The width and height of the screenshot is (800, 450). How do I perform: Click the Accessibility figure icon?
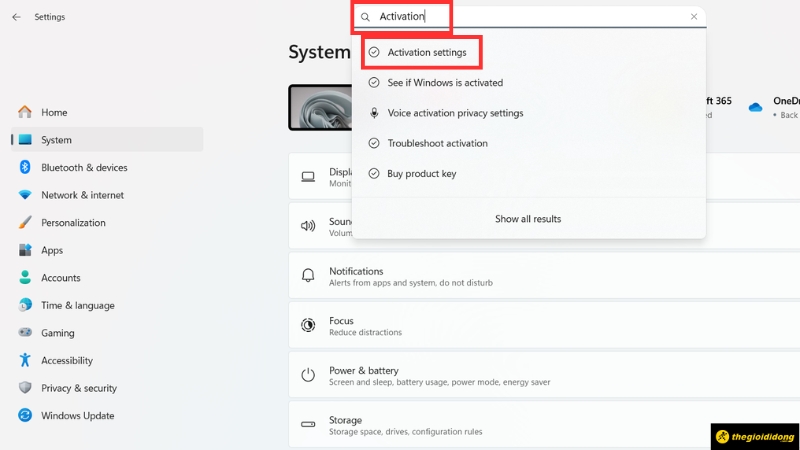click(x=24, y=360)
